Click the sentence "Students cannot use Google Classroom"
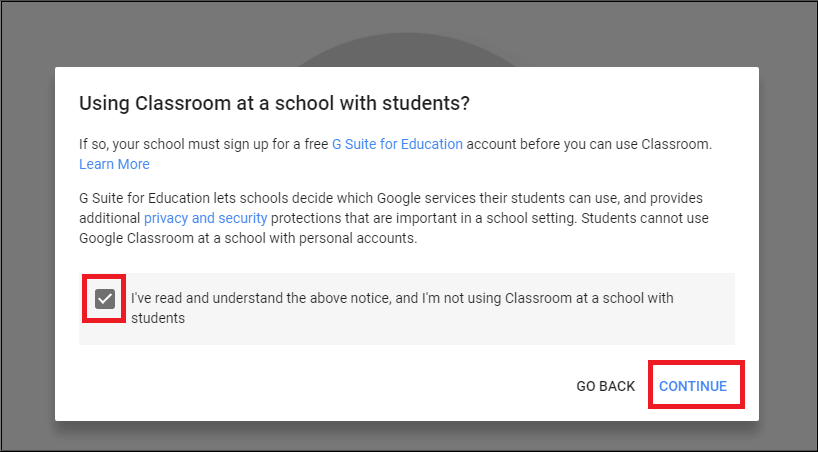 (394, 228)
